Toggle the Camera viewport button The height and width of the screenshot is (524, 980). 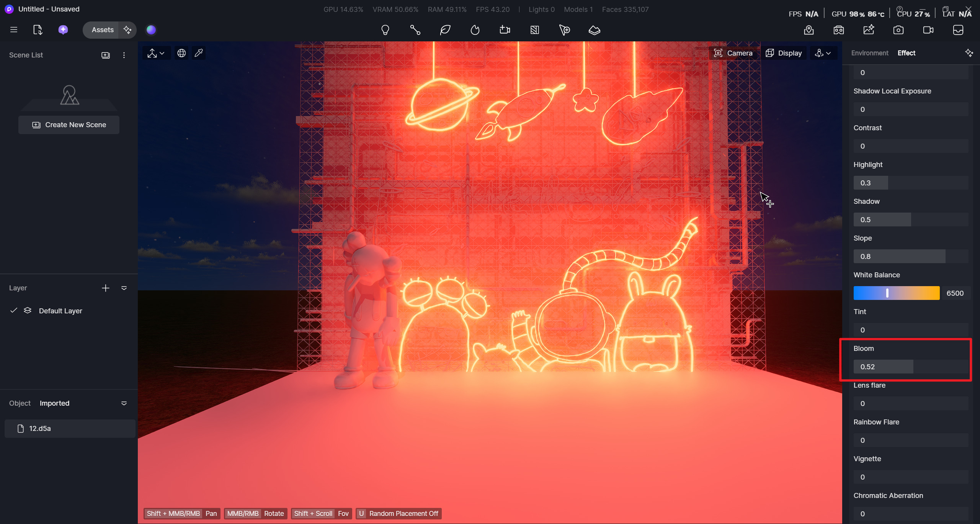coord(733,53)
